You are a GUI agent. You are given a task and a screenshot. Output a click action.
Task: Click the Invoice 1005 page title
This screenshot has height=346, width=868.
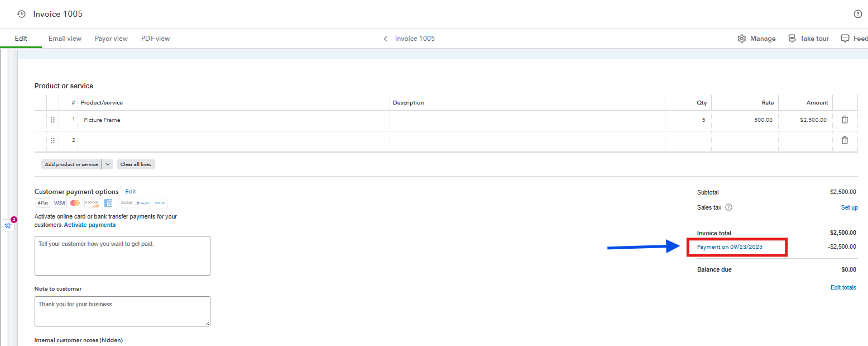[57, 14]
